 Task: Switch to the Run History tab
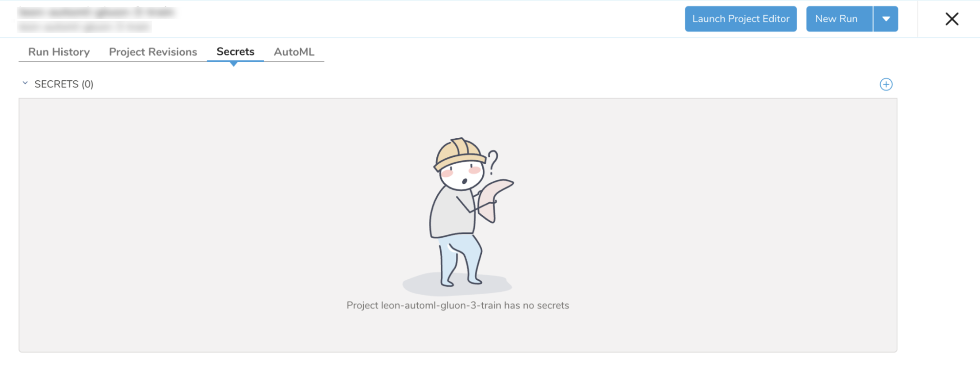(59, 52)
